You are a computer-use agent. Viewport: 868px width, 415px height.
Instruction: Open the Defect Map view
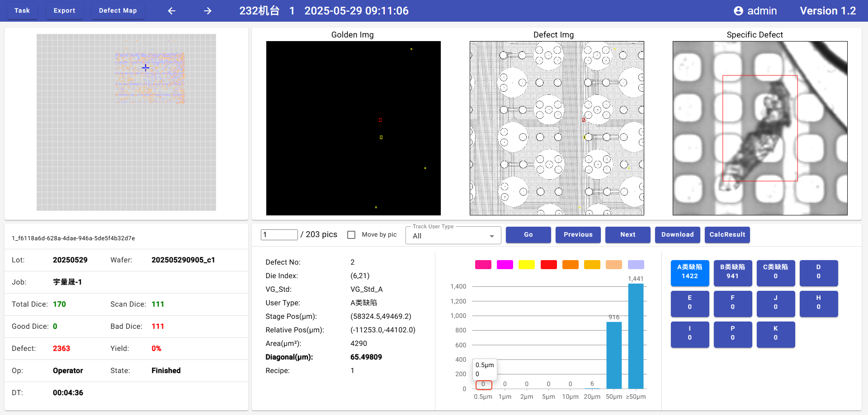tap(118, 10)
